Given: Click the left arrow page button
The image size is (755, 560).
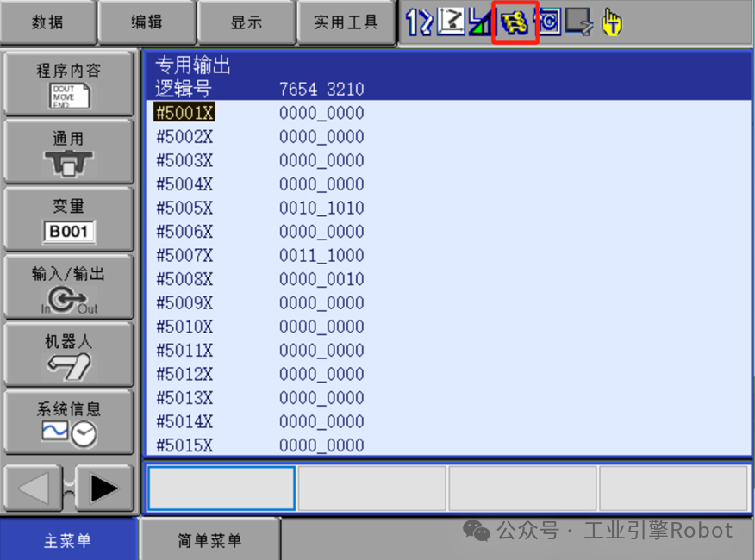Looking at the screenshot, I should (x=34, y=488).
